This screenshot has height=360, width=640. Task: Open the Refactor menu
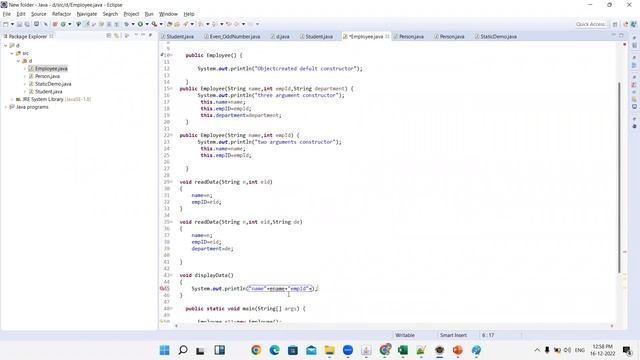(x=61, y=14)
